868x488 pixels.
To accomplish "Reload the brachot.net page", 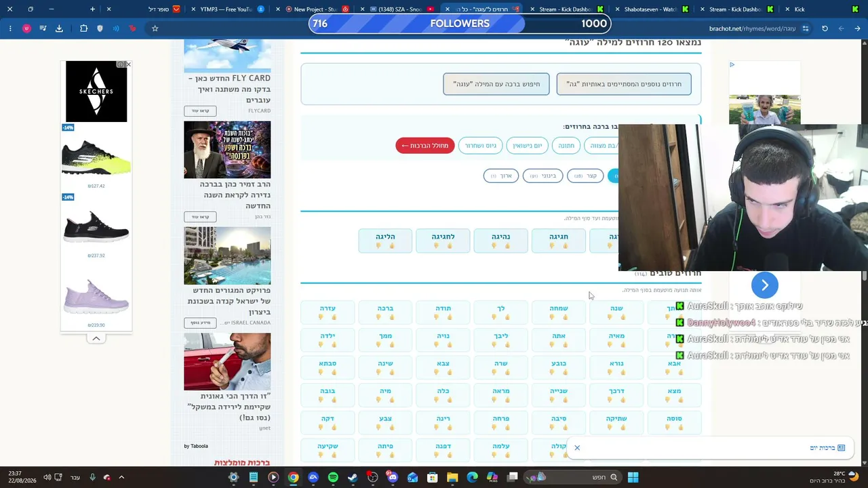I will coord(825,28).
